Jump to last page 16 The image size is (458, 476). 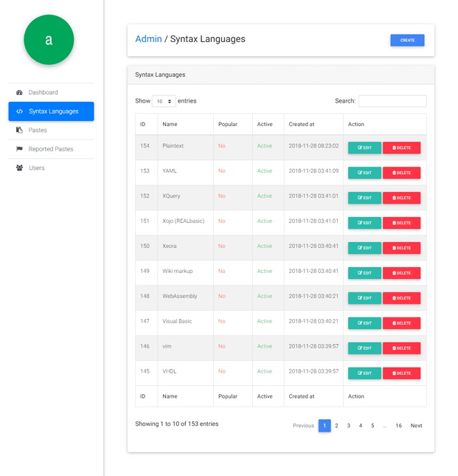coord(398,426)
